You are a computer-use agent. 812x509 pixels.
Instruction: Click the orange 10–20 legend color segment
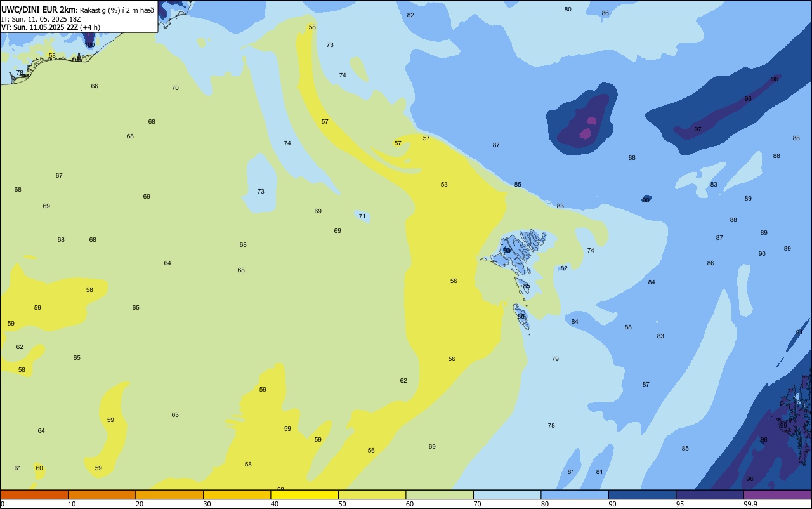coord(101,494)
